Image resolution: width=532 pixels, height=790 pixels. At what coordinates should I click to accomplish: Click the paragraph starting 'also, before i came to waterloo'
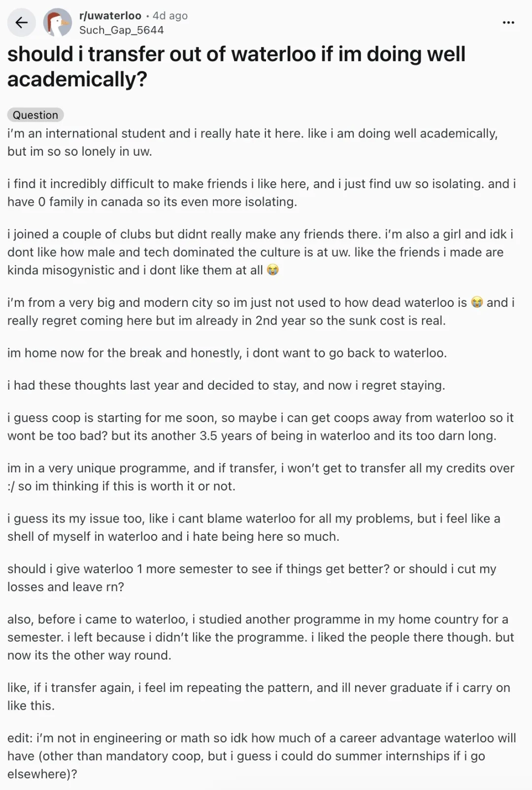[x=261, y=637]
